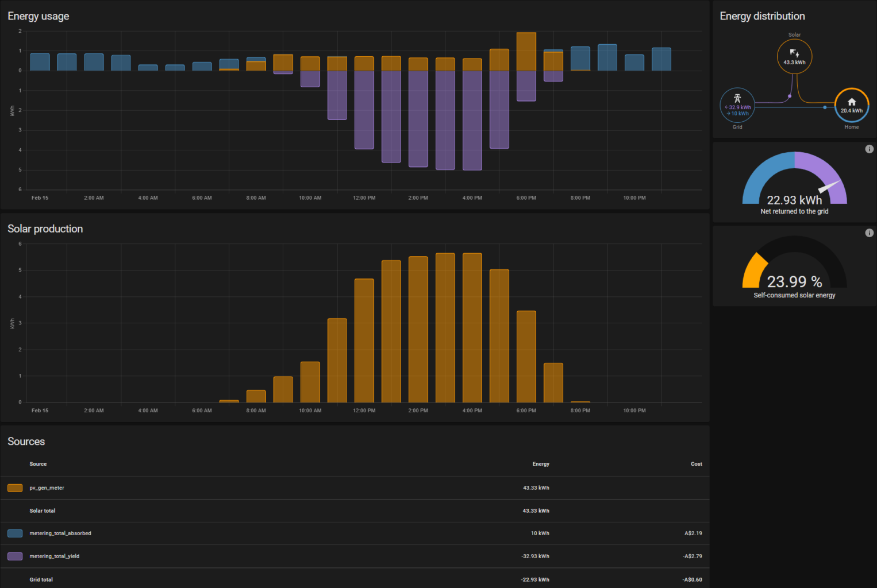Viewport: 877px width, 588px height.
Task: Click the Sources panel header
Action: (26, 442)
